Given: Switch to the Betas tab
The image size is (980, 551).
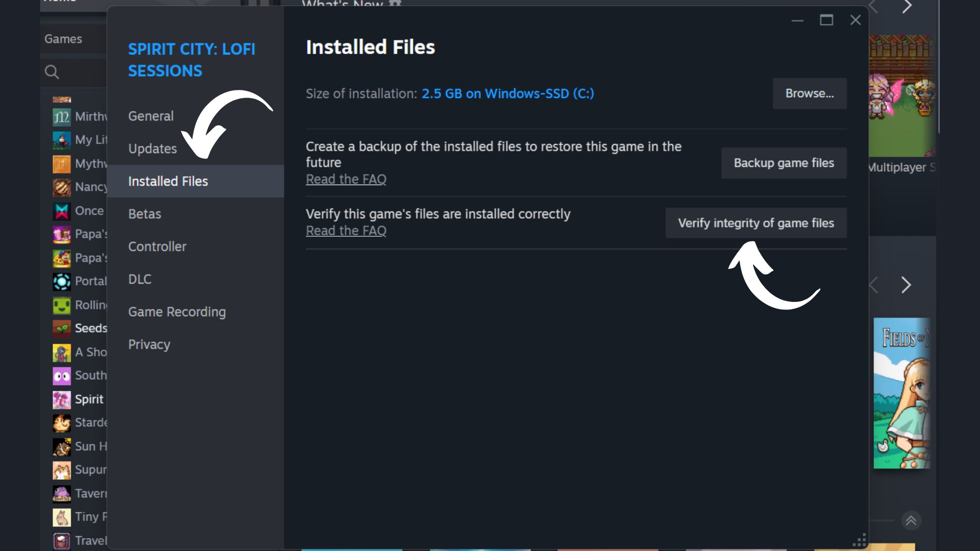Looking at the screenshot, I should [145, 214].
